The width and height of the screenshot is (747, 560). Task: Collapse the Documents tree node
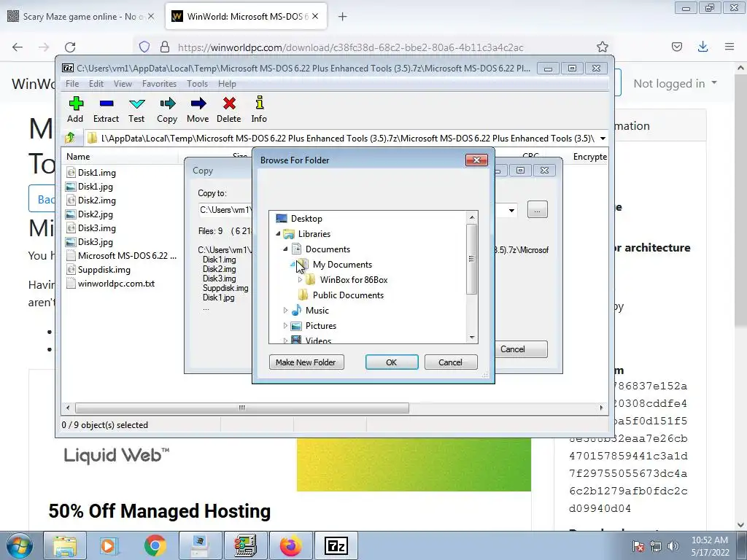[x=285, y=249]
